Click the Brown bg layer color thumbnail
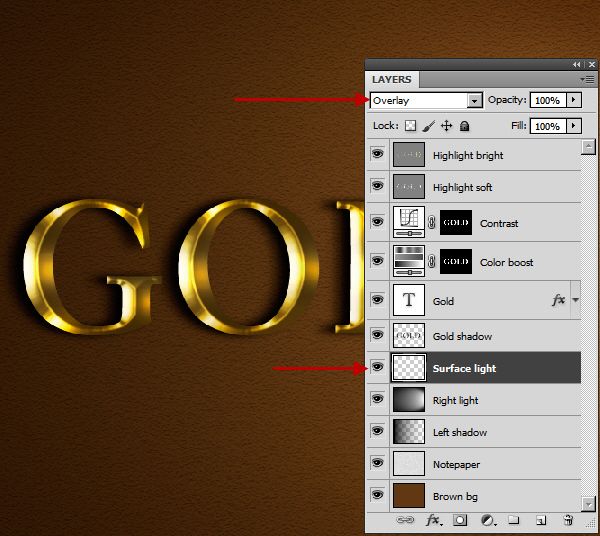The width and height of the screenshot is (600, 536). [x=409, y=495]
